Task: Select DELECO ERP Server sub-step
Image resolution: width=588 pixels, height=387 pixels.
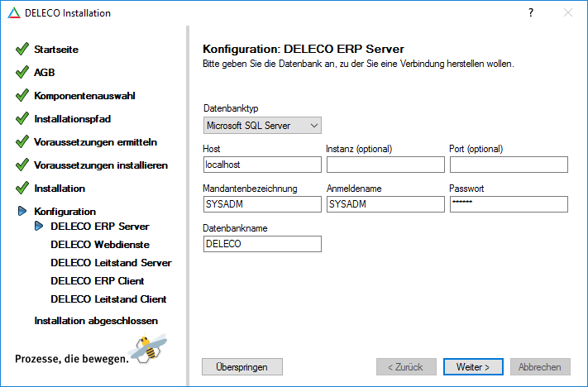Action: tap(100, 227)
